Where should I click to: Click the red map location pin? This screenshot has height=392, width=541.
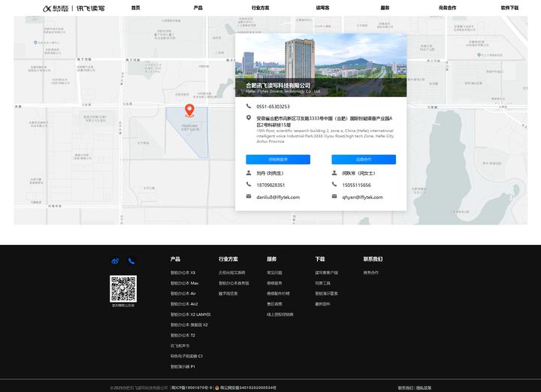[189, 110]
